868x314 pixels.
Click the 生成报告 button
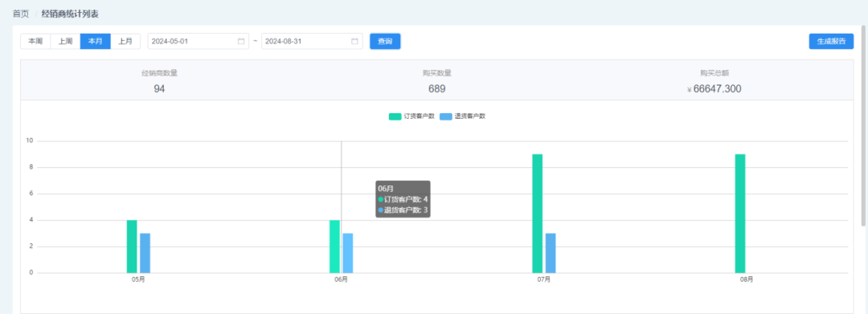click(831, 42)
